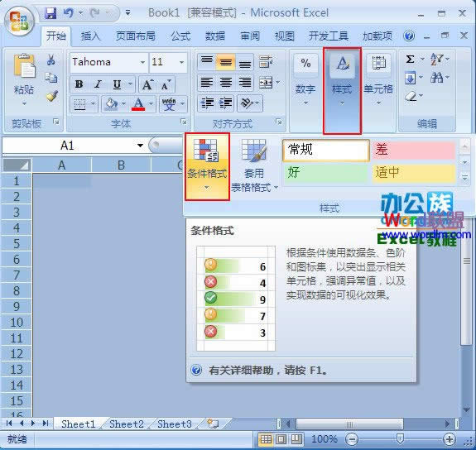Set middle vertical alignment
This screenshot has width=476, height=450.
[225, 62]
